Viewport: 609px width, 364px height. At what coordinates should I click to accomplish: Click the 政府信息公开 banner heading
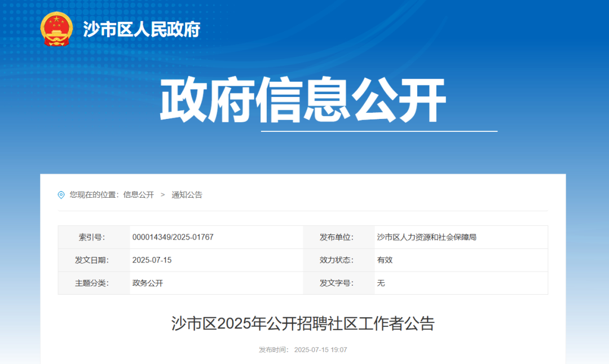point(303,100)
